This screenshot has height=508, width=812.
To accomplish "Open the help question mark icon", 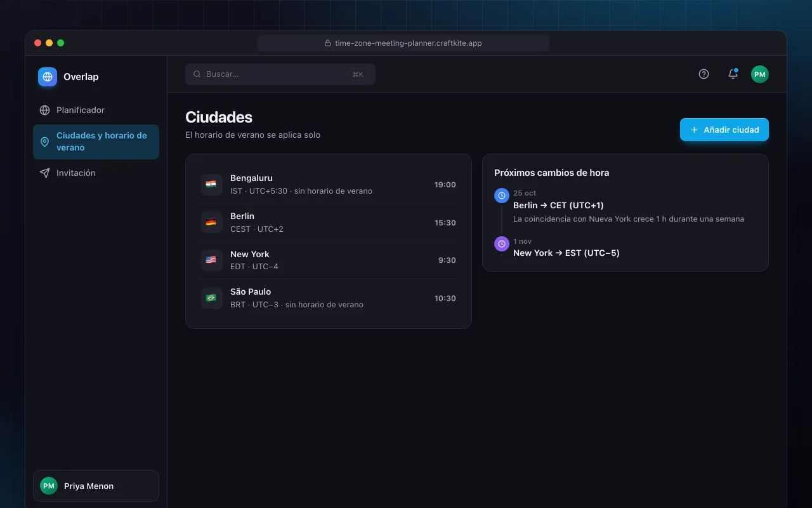I will coord(704,74).
